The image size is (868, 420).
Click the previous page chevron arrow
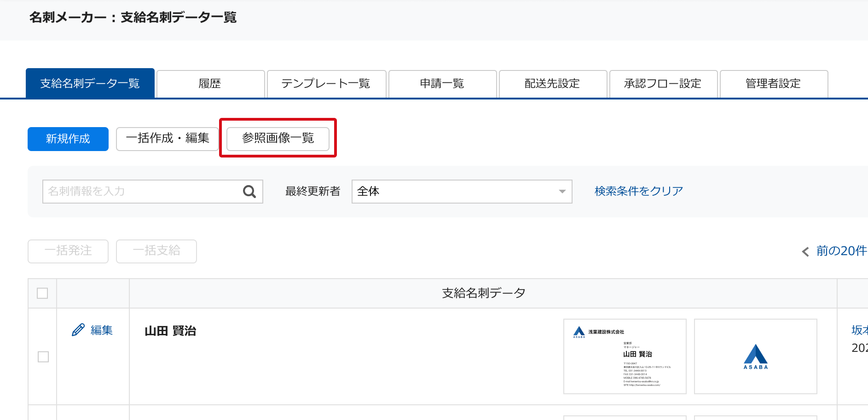(805, 251)
